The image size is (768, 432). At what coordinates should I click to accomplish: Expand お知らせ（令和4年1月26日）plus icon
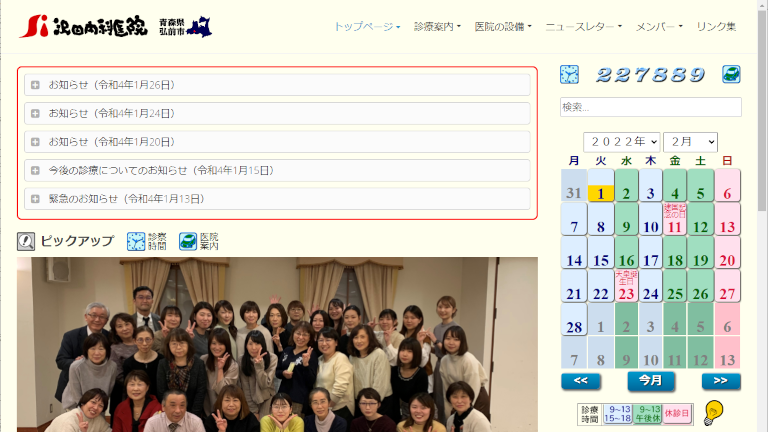pos(35,85)
